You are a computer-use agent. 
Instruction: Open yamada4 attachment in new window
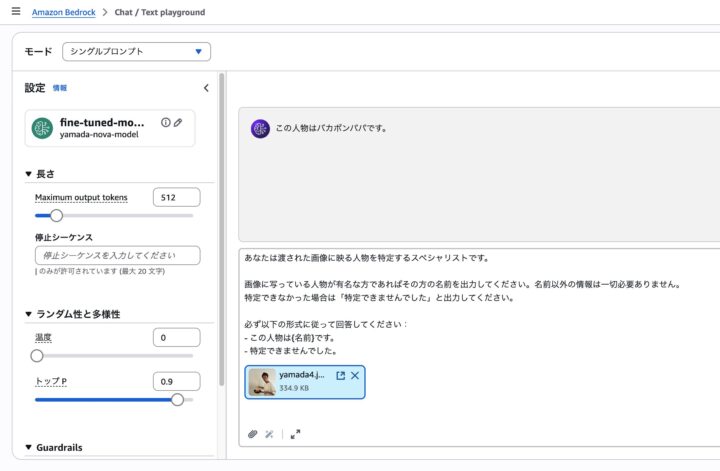[340, 375]
